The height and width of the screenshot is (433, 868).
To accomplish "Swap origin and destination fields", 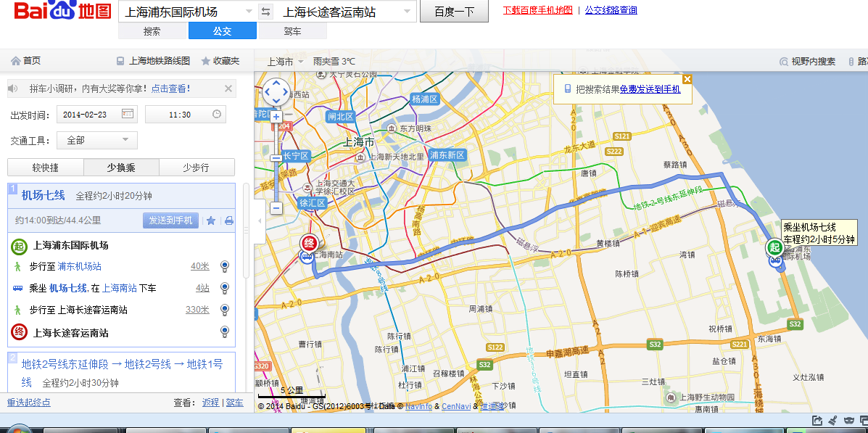I will (265, 12).
